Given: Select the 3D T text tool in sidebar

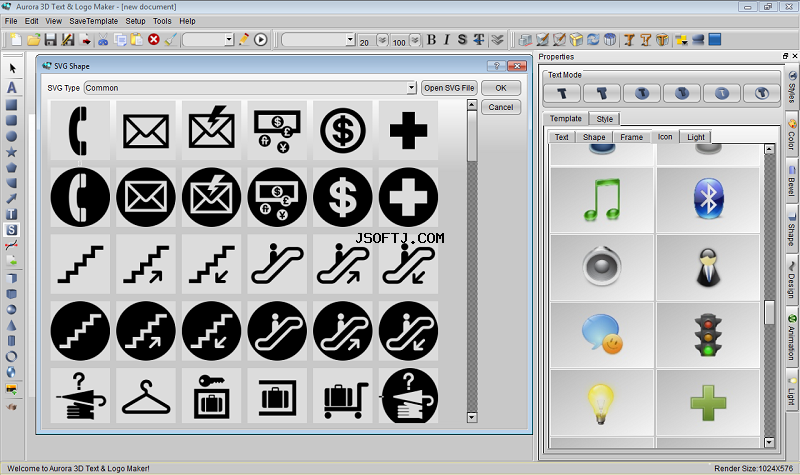Looking at the screenshot, I should pyautogui.click(x=11, y=214).
